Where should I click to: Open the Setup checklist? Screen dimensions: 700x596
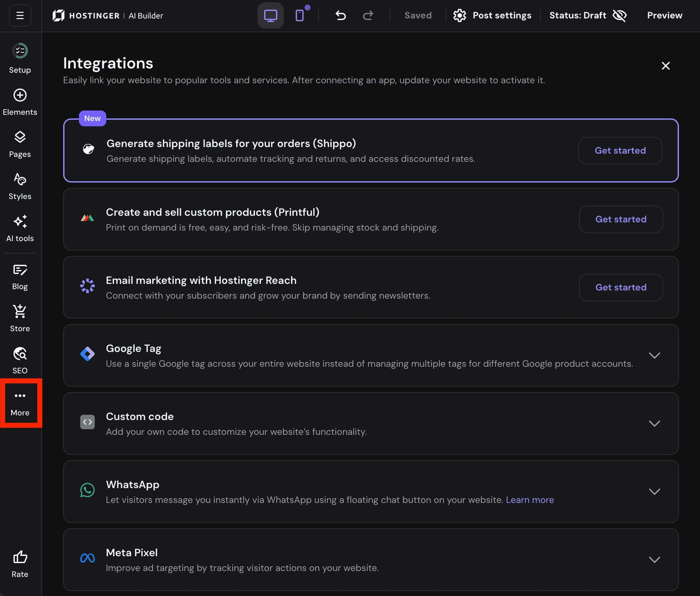20,59
